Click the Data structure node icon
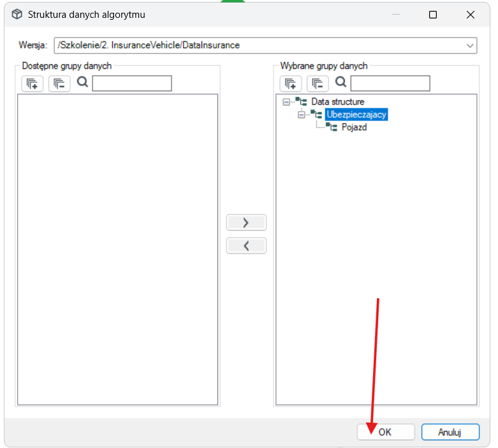 click(301, 101)
